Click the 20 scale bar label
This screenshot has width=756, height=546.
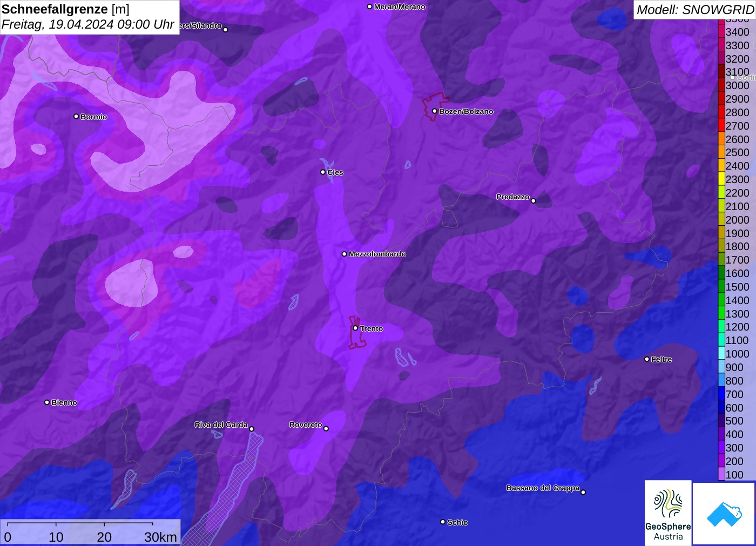104,537
